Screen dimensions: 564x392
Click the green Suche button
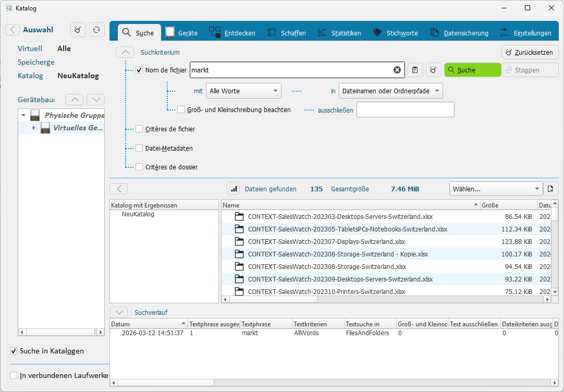(472, 70)
